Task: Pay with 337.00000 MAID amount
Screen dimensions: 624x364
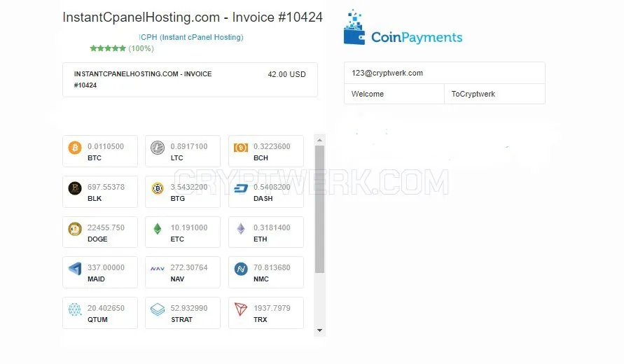Action: point(106,267)
